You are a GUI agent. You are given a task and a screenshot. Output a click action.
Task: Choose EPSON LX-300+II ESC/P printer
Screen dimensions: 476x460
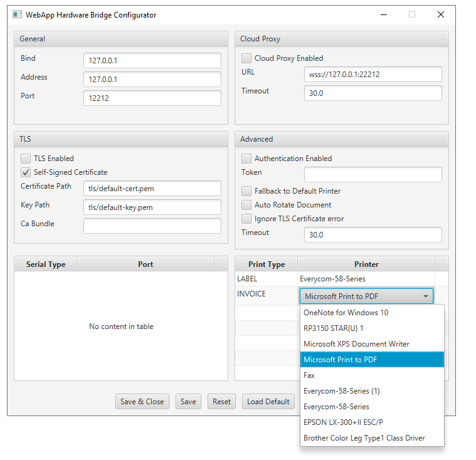pyautogui.click(x=372, y=422)
